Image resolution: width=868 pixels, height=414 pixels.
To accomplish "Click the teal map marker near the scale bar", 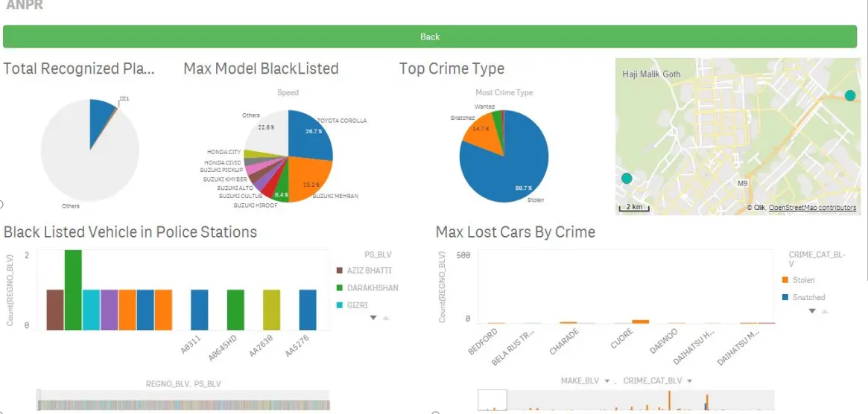I will click(627, 178).
